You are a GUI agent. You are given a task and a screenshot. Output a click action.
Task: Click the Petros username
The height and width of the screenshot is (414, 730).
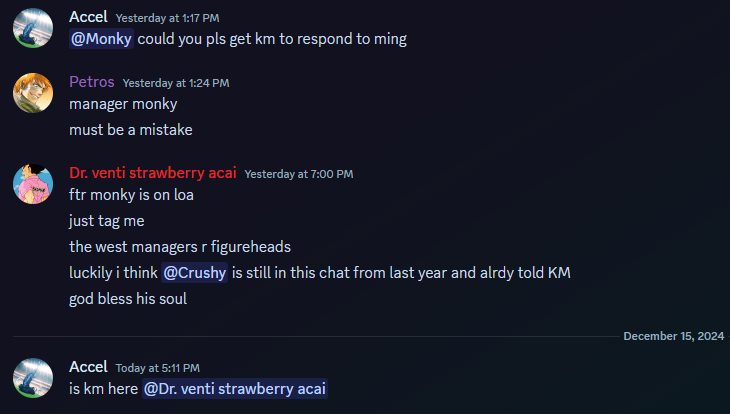point(92,82)
